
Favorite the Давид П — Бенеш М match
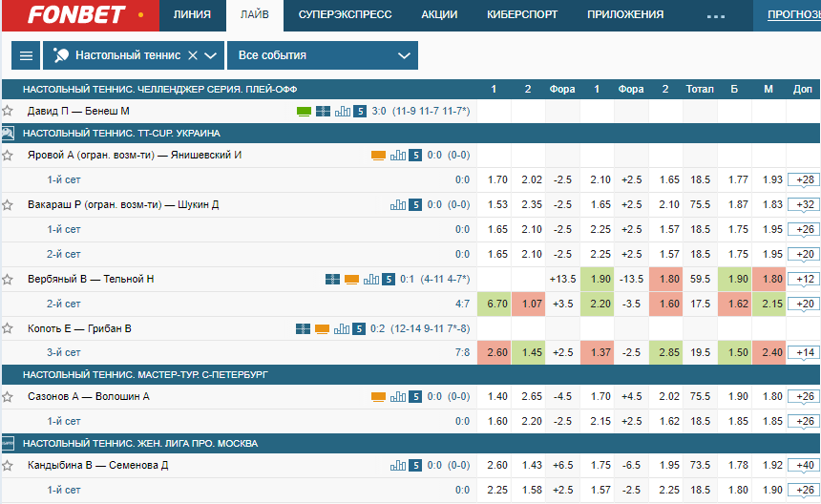coord(8,111)
